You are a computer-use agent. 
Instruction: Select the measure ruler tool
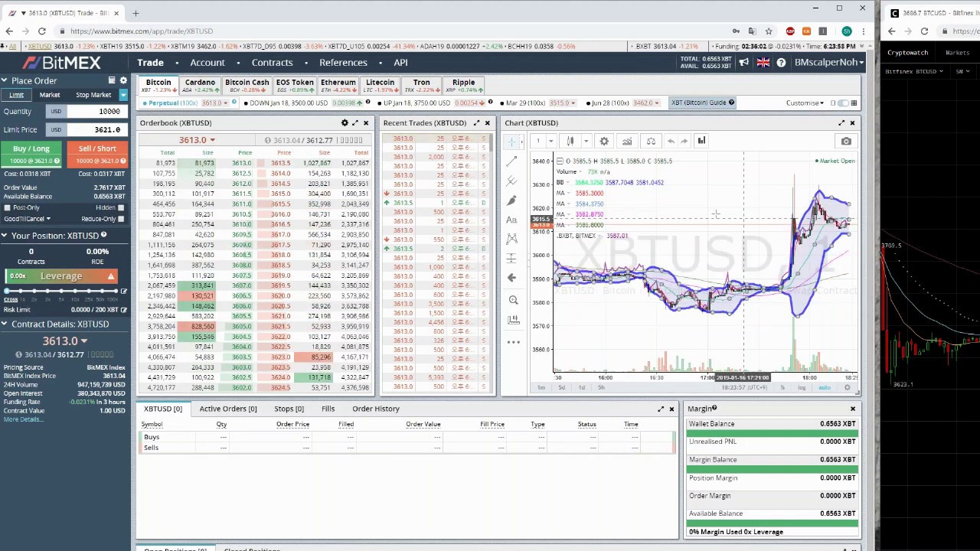click(x=512, y=320)
